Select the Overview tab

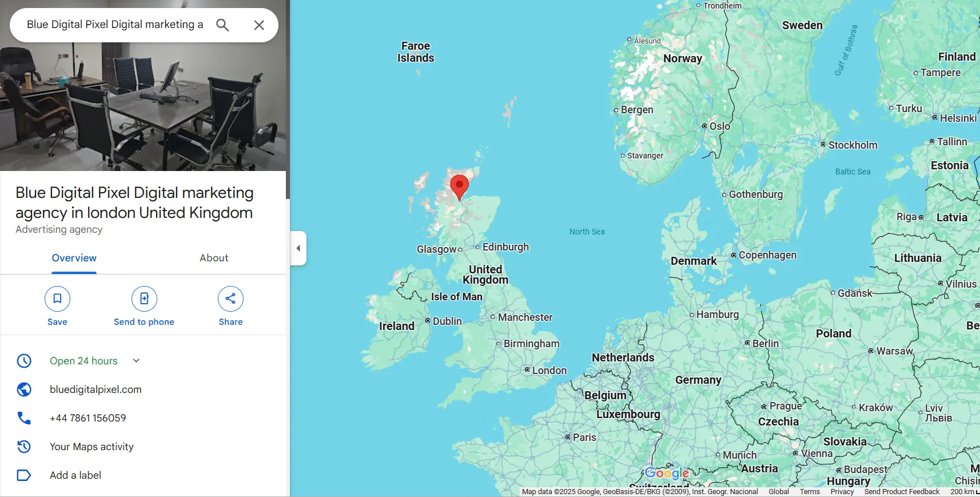tap(74, 258)
